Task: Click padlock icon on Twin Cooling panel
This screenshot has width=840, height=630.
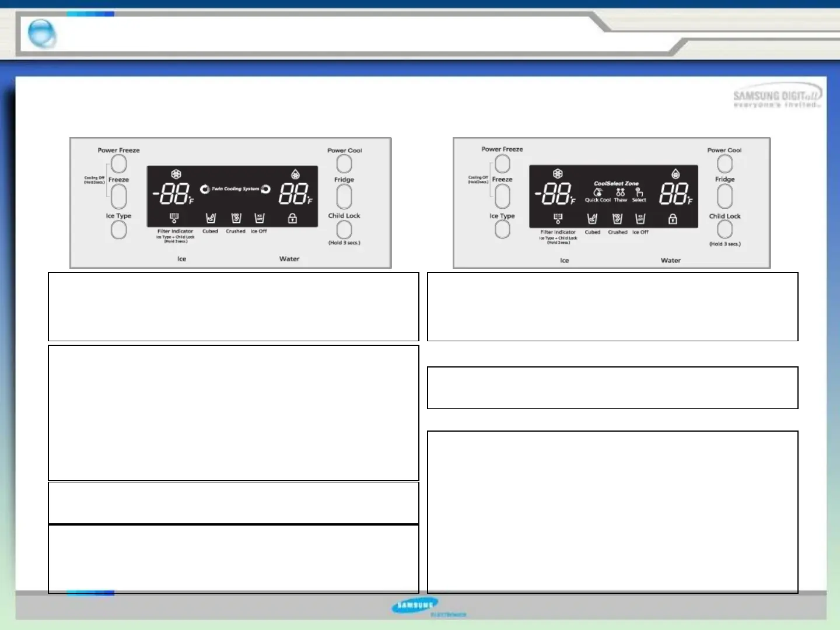Action: coord(292,218)
